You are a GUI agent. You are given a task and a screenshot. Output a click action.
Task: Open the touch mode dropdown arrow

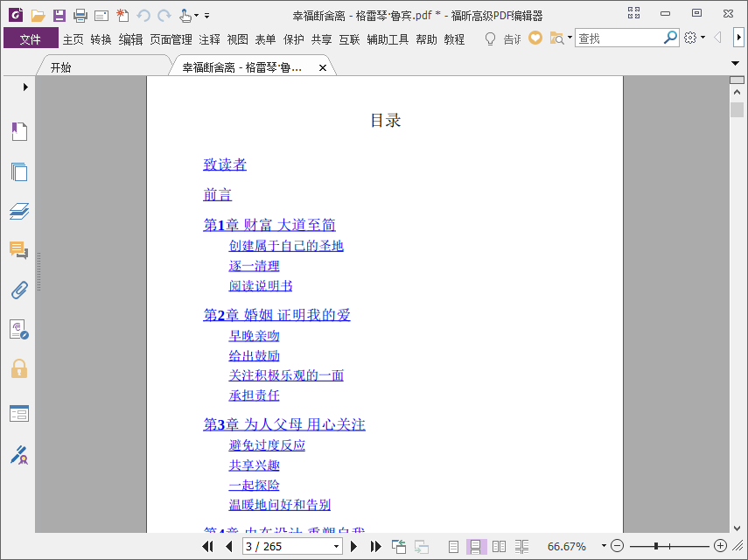pyautogui.click(x=196, y=16)
